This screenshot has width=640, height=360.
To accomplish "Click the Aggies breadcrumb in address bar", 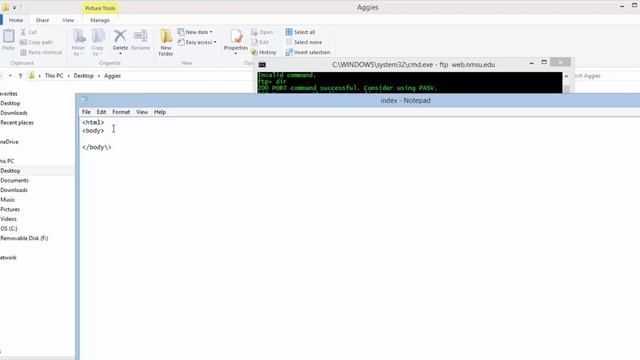I will [x=112, y=76].
